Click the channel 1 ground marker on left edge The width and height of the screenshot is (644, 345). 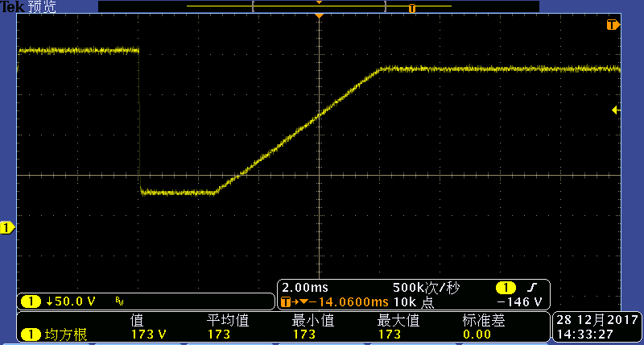[x=7, y=228]
